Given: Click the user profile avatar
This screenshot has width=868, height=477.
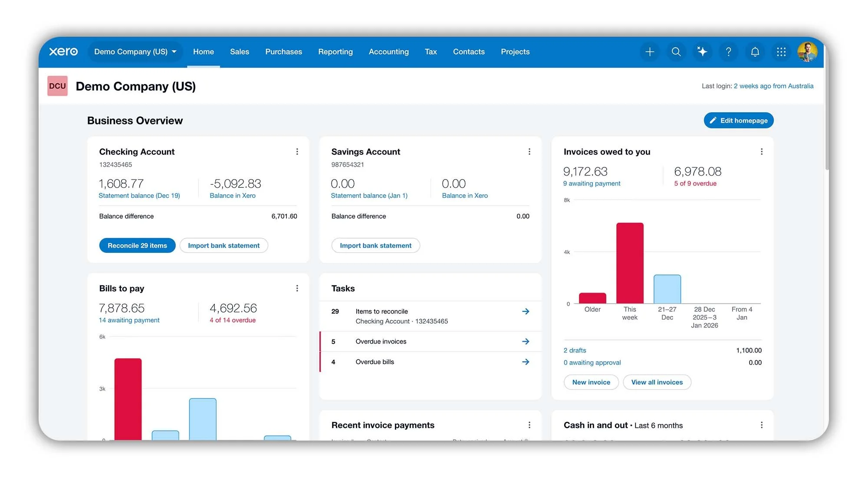Looking at the screenshot, I should [x=807, y=52].
